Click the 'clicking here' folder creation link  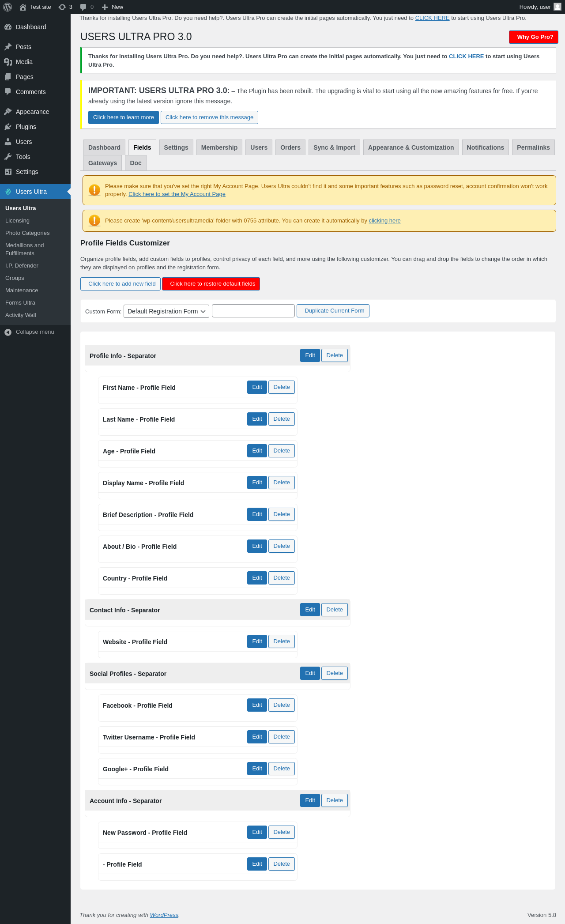pyautogui.click(x=384, y=221)
